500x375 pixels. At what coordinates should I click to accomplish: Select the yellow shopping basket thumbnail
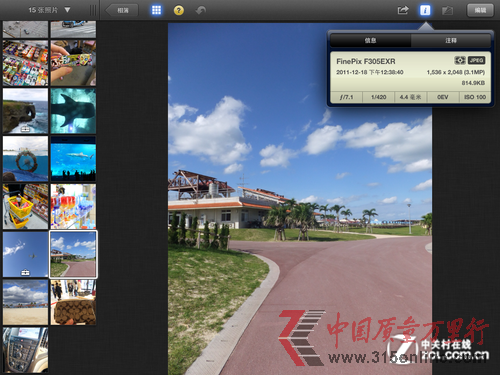click(25, 207)
